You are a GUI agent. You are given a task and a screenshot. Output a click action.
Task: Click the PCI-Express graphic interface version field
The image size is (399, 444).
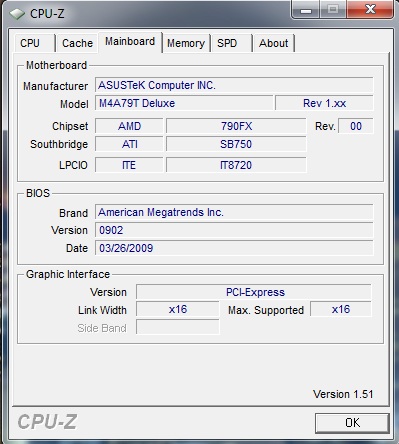click(x=254, y=292)
